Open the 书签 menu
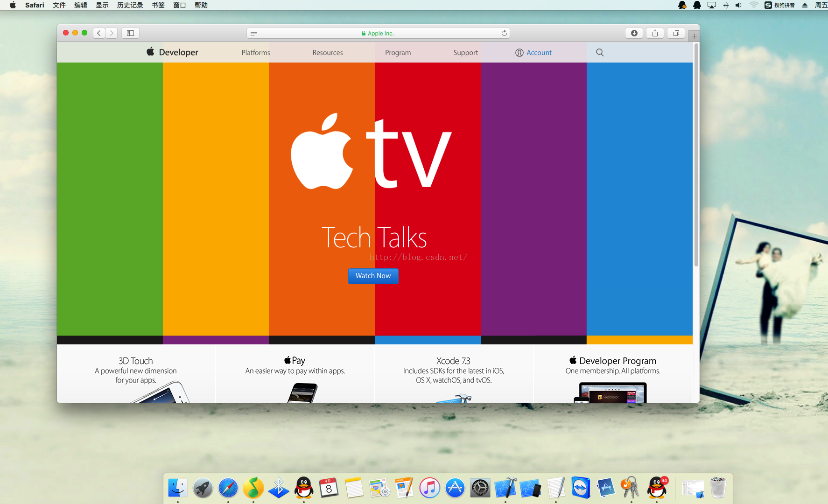This screenshot has width=828, height=504. coord(158,5)
